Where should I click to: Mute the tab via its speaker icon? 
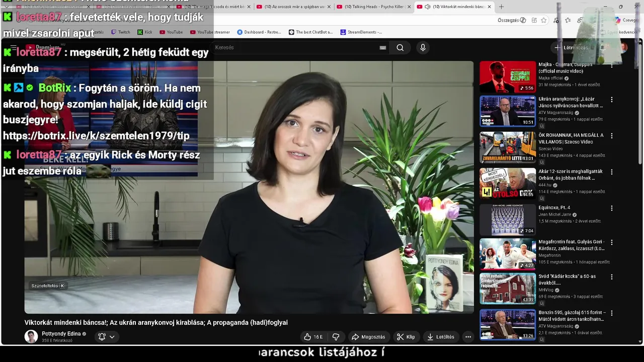tap(427, 7)
